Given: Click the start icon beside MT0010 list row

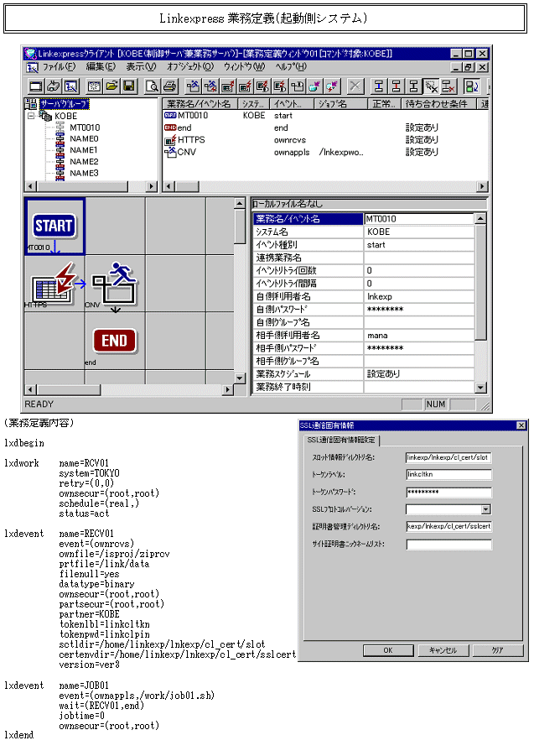Looking at the screenshot, I should 170,115.
